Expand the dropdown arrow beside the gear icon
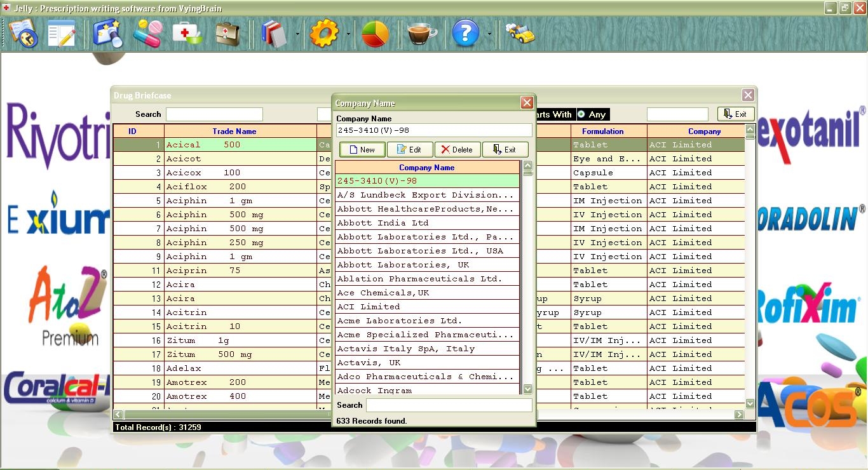Viewport: 868px width, 470px height. [x=348, y=34]
